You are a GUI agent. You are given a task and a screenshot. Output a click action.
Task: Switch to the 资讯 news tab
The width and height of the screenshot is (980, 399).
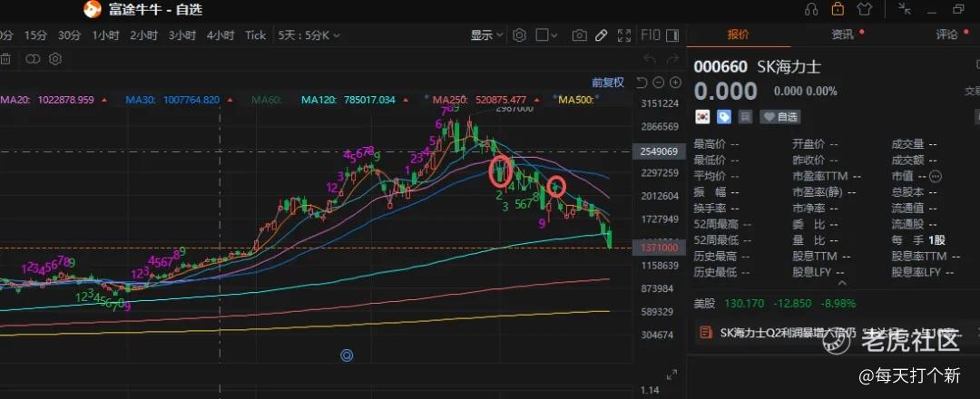pyautogui.click(x=842, y=35)
